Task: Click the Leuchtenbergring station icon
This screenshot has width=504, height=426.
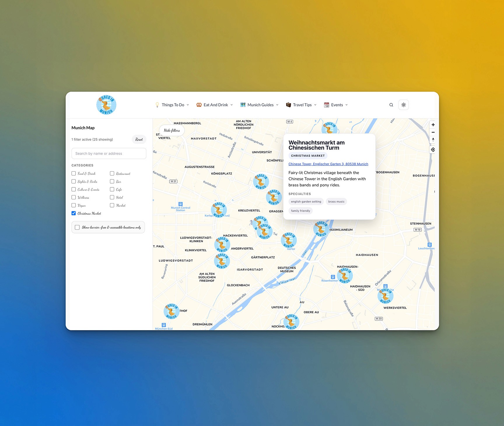Action: [429, 245]
